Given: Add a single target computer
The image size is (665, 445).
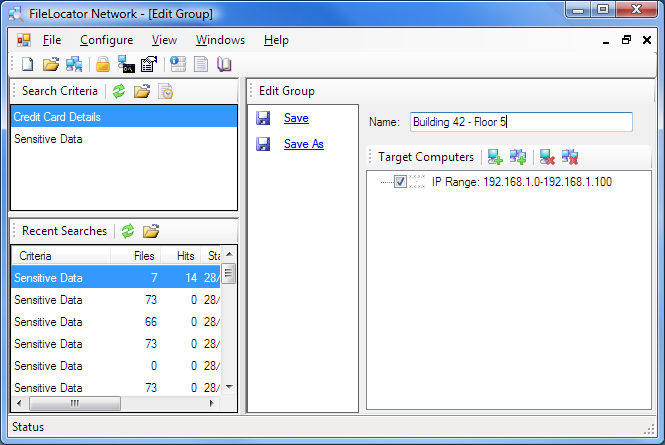Looking at the screenshot, I should (495, 157).
